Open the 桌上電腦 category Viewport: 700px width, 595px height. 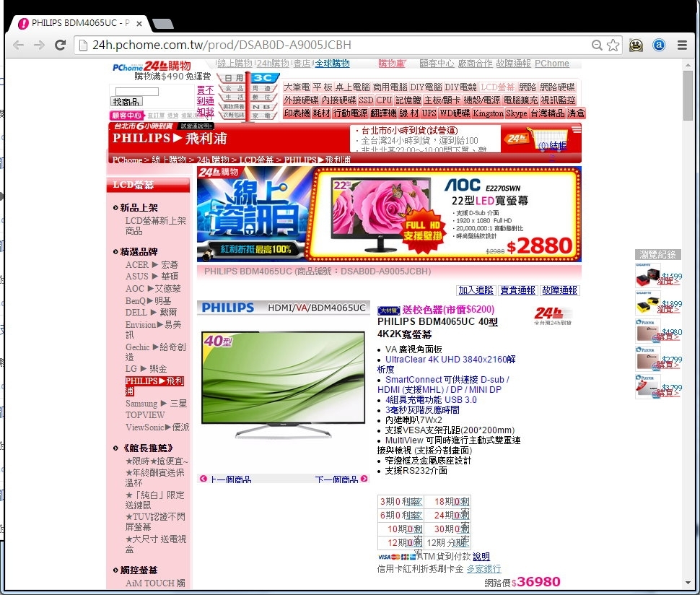pos(353,87)
